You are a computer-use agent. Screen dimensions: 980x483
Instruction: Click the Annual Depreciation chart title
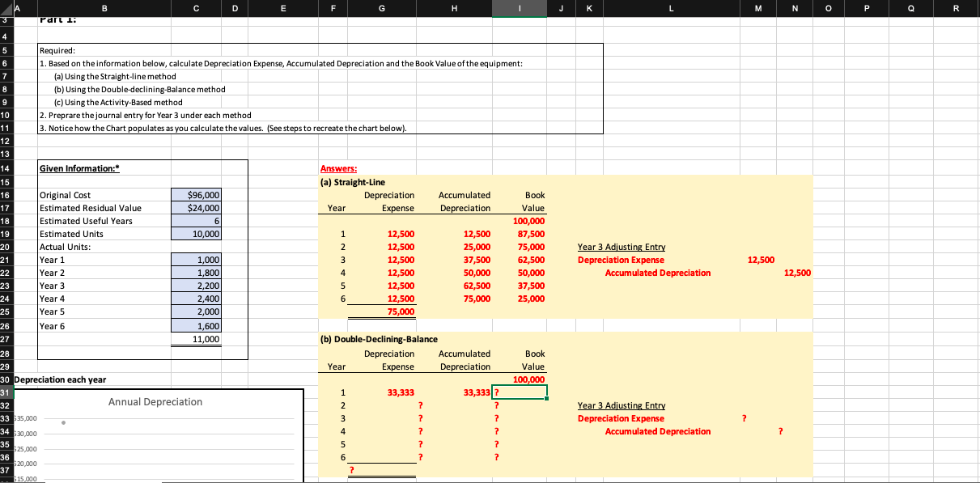pyautogui.click(x=155, y=401)
